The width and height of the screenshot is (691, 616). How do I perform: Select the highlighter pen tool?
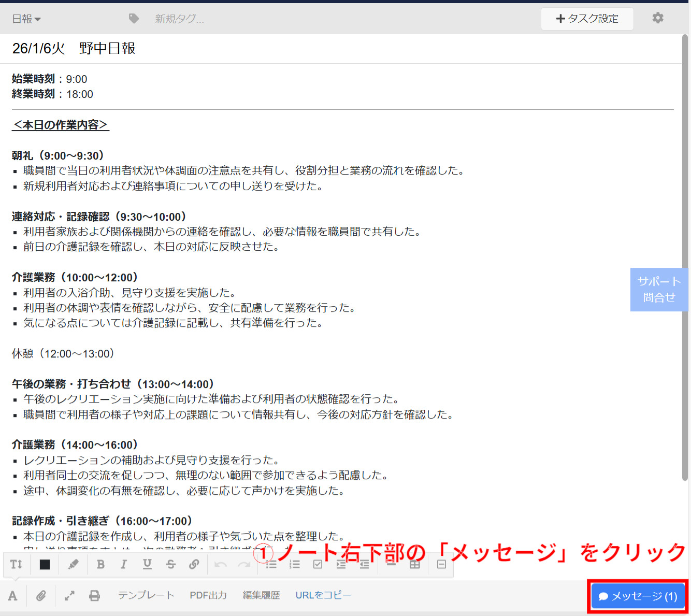(73, 564)
